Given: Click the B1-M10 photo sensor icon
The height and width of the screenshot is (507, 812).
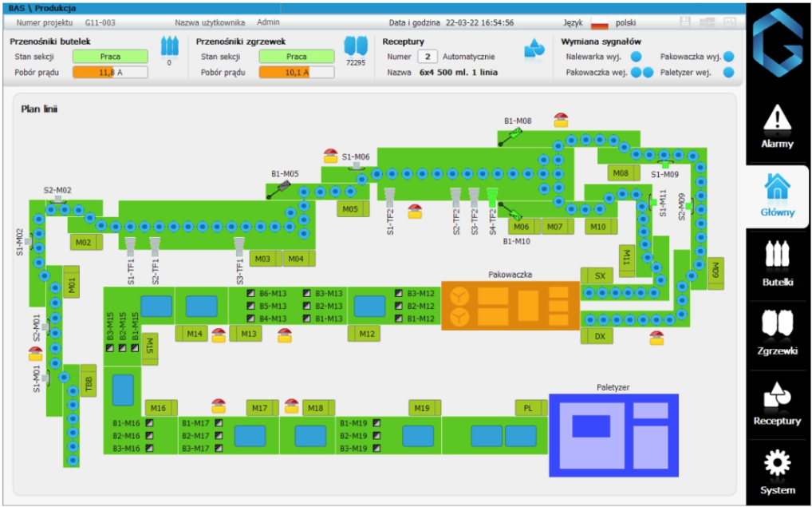Looking at the screenshot, I should point(511,211).
